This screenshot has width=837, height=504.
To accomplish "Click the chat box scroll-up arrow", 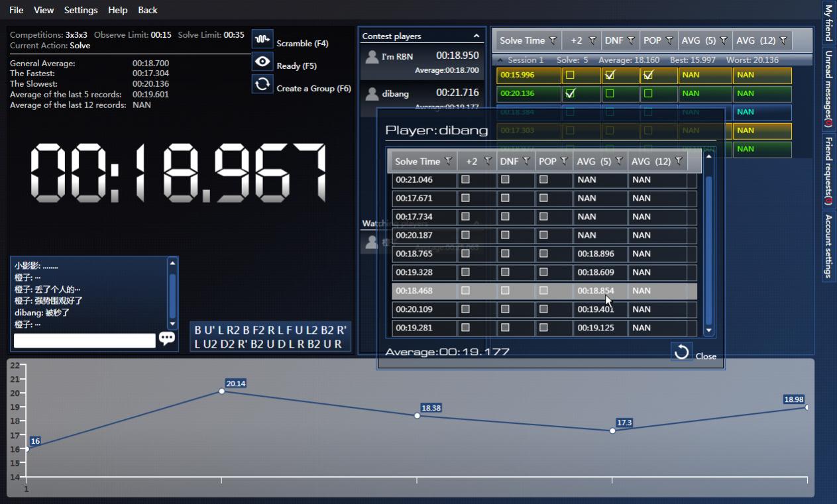I will coord(173,263).
